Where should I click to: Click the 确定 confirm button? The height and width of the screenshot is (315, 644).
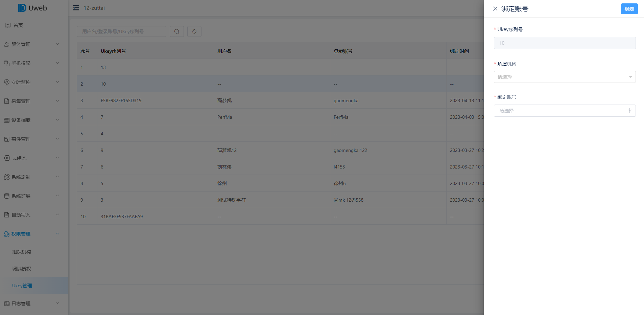tap(629, 9)
